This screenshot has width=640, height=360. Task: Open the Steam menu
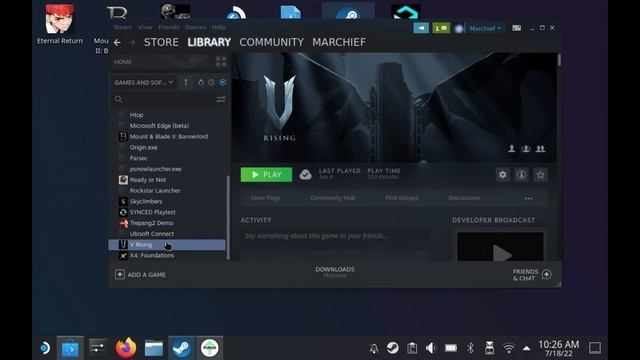click(x=122, y=27)
